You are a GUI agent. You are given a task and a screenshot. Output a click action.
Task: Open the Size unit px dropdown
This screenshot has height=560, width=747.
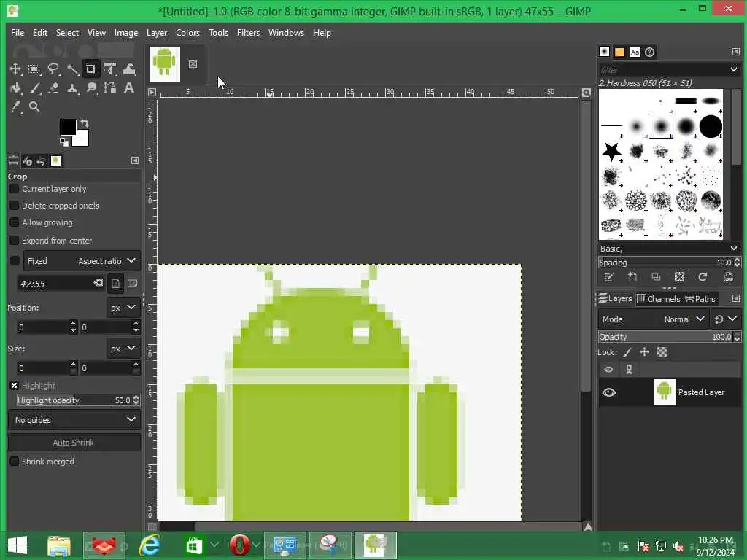[123, 349]
